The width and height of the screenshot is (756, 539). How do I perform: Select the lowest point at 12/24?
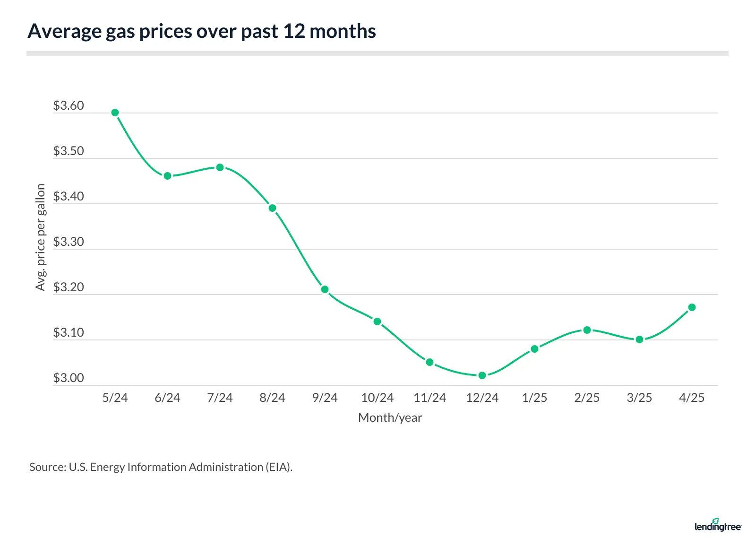[482, 375]
